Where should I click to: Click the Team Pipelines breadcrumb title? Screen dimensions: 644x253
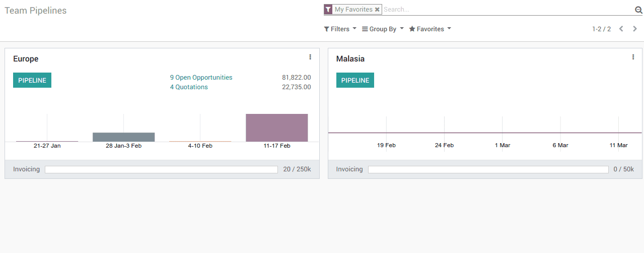(35, 11)
